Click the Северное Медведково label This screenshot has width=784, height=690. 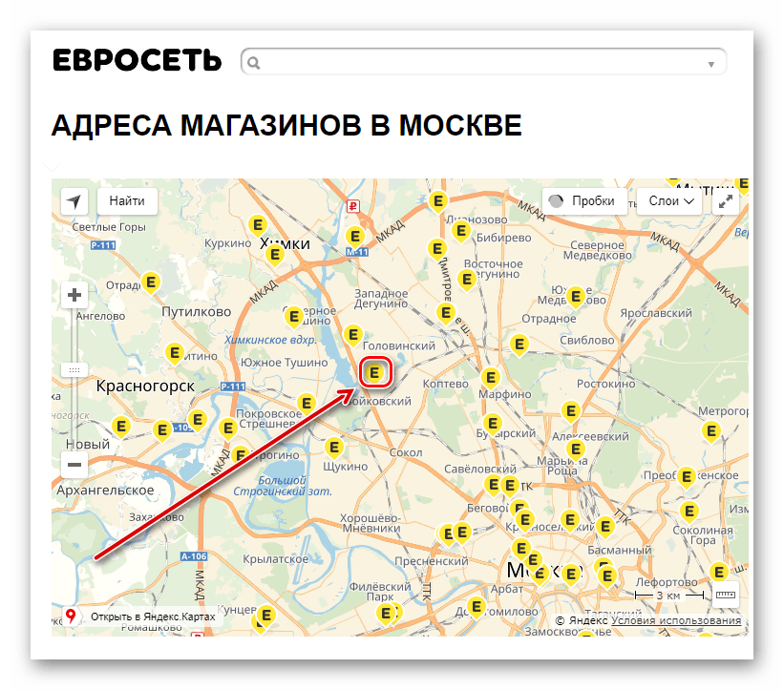click(598, 250)
